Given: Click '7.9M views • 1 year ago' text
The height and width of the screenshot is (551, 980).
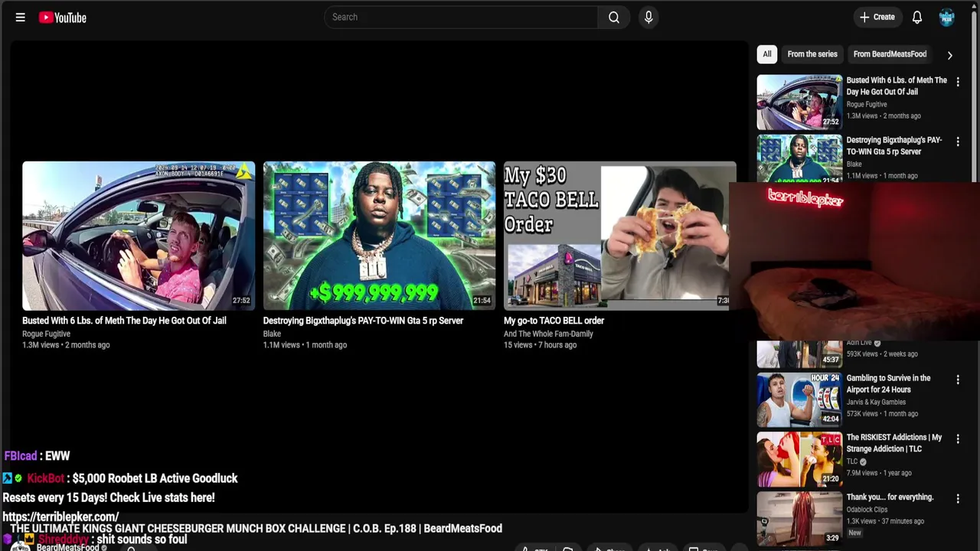Looking at the screenshot, I should (879, 473).
